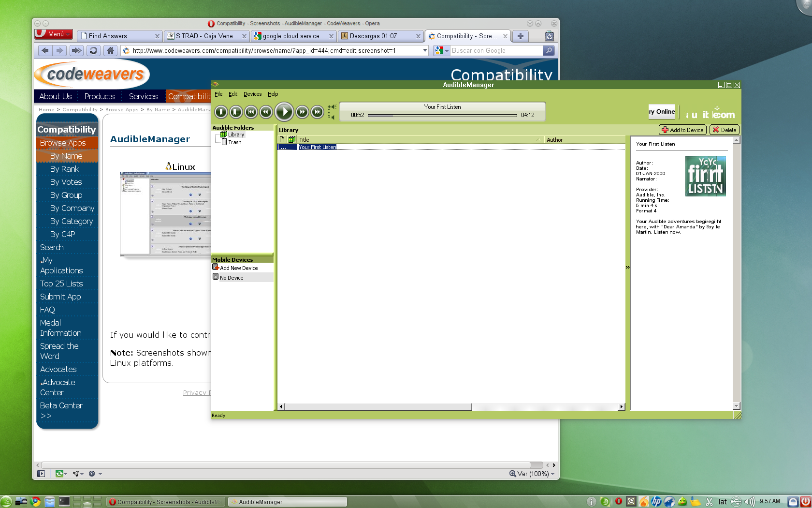The height and width of the screenshot is (508, 812).
Task: Open the By Rank link in sidebar
Action: click(x=64, y=169)
